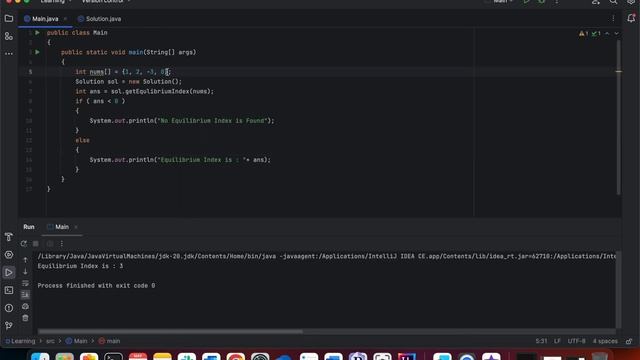Click console output "Equilibrium Index is : 3"
The image size is (640, 360).
click(x=80, y=266)
